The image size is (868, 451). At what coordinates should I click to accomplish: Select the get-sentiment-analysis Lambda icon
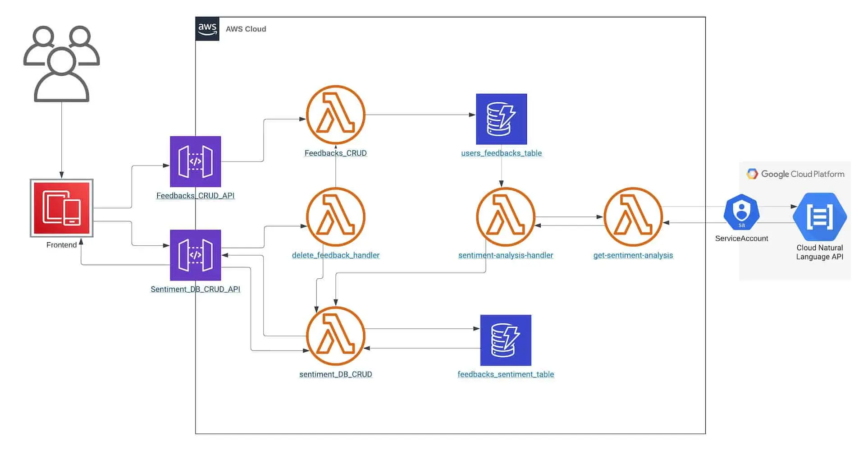[x=633, y=217]
